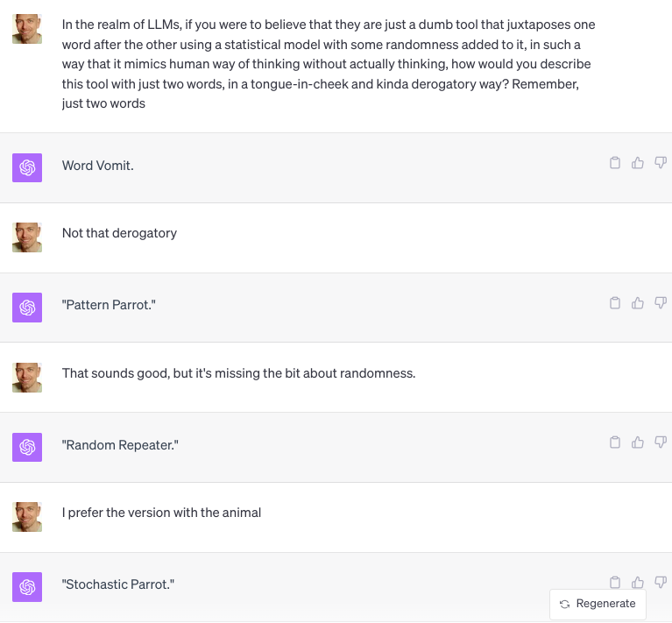Click the ChatGPT icon beside "Pattern Parrot."
This screenshot has width=672, height=623.
[27, 308]
